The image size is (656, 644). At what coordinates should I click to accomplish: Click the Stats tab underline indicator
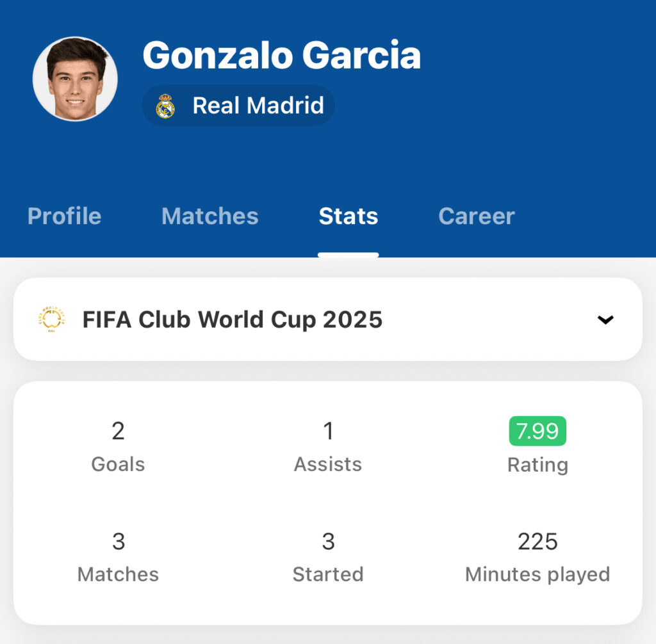348,255
